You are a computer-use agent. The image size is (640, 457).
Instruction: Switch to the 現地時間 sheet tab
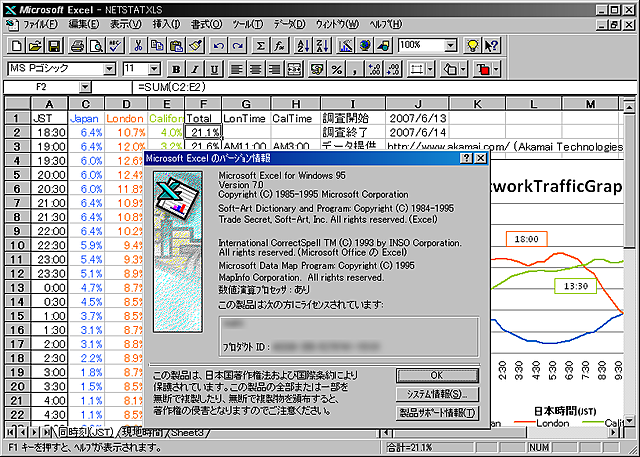[142, 433]
